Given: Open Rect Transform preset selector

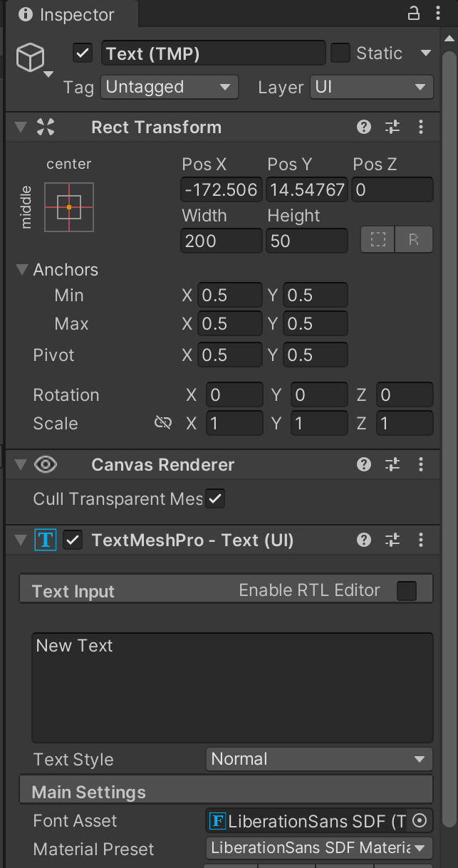Looking at the screenshot, I should [392, 127].
